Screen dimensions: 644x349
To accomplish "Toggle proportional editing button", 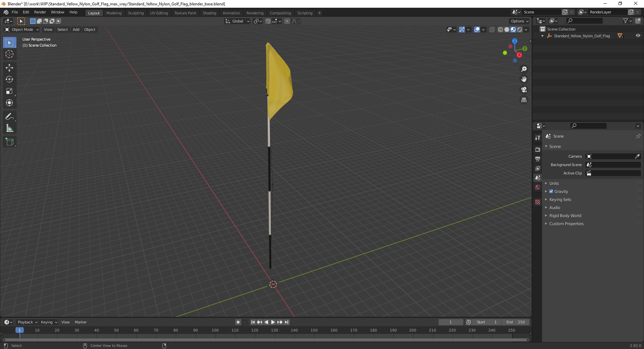I will pos(287,21).
